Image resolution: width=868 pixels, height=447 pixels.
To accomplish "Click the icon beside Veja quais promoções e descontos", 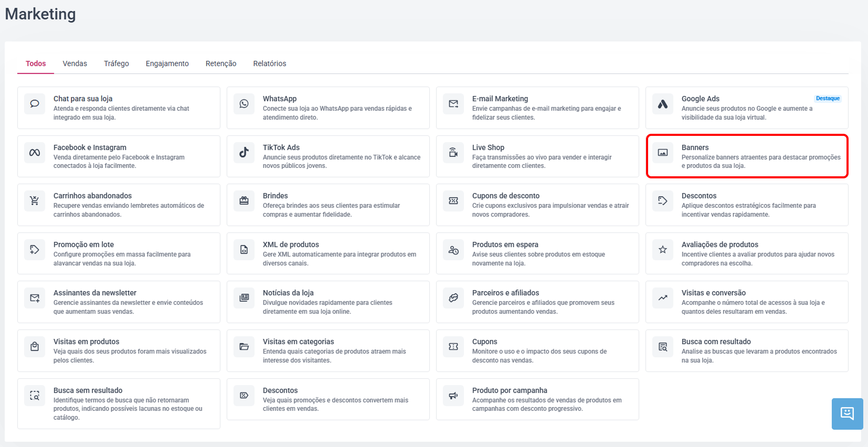I will point(244,396).
